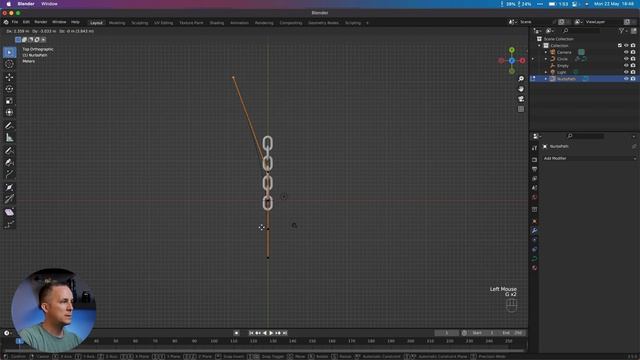The image size is (640, 360).
Task: Select the Tilt tool
Action: pyautogui.click(x=9, y=199)
